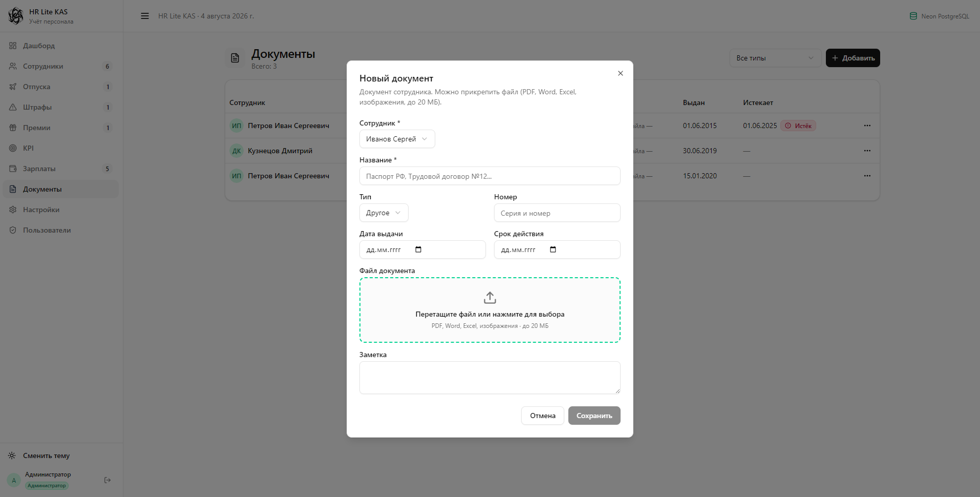
Task: Open Зарплаты menu item
Action: coord(60,169)
